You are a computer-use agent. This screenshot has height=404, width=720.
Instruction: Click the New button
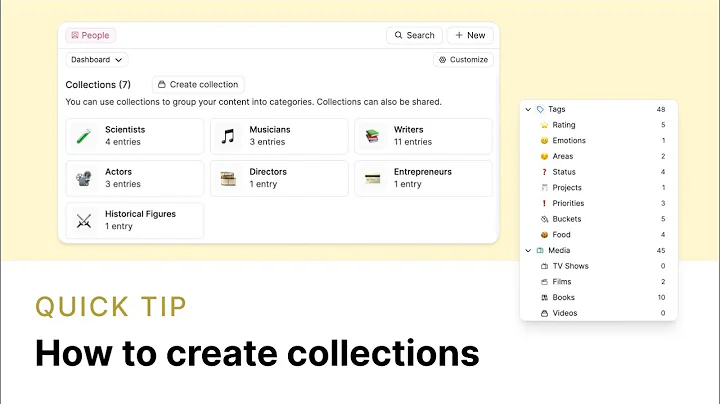pos(470,35)
